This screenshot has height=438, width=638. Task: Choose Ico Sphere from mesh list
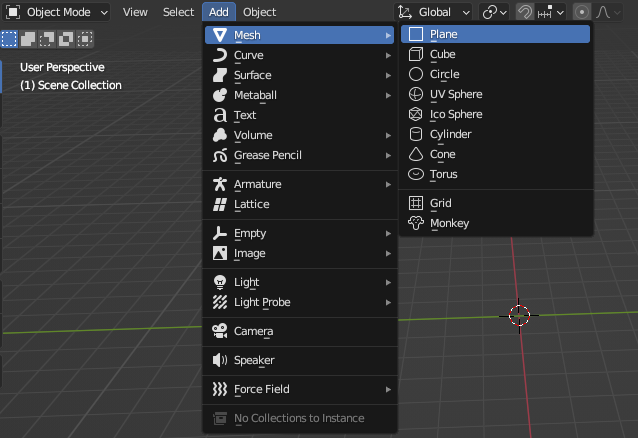(x=455, y=114)
